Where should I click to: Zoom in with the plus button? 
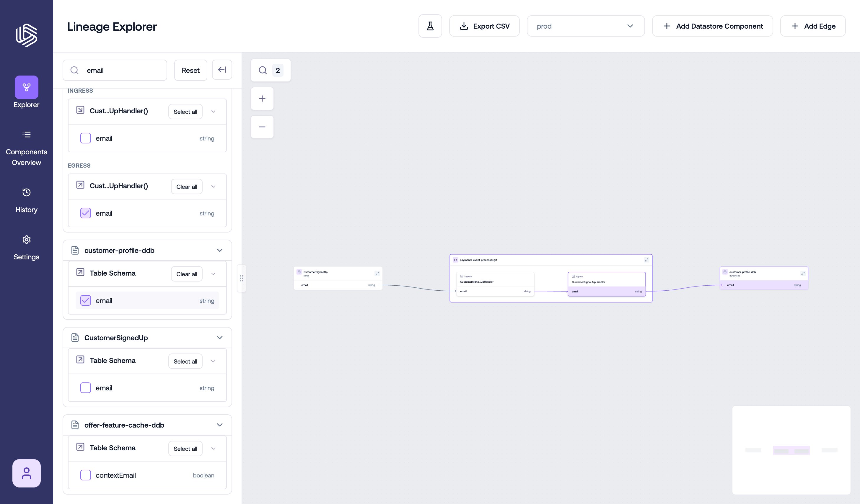[262, 99]
